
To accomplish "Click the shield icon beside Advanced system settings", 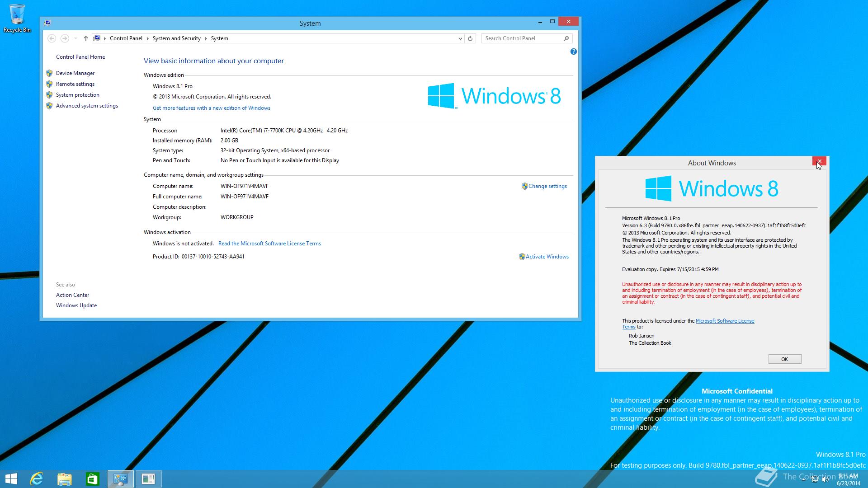I will [49, 106].
